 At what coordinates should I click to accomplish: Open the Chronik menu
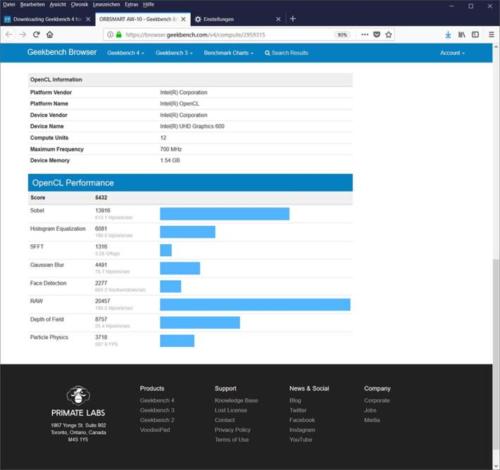pyautogui.click(x=79, y=4)
